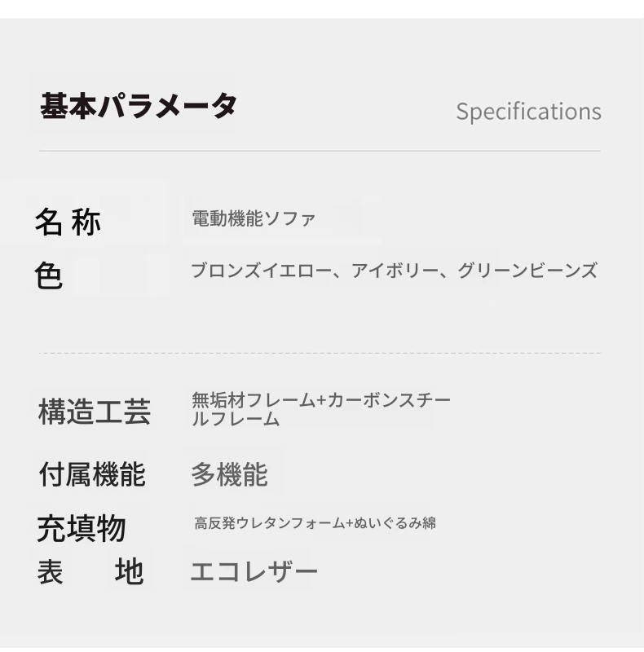
Task: Click the solid divider line under the heading
Action: (320, 151)
